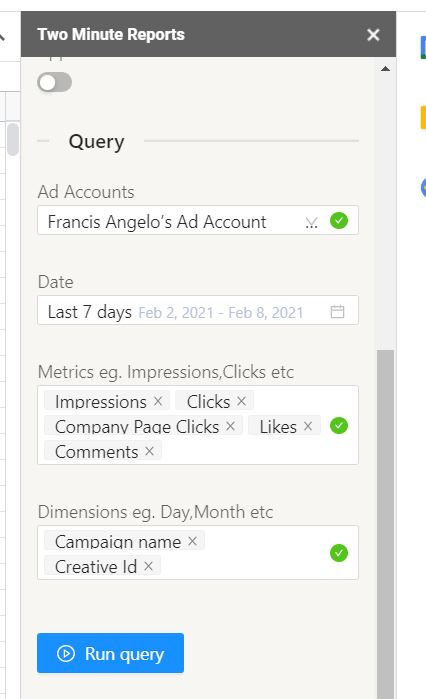426x699 pixels.
Task: Click the sidebar vertical scrollbar thumb
Action: (385, 524)
